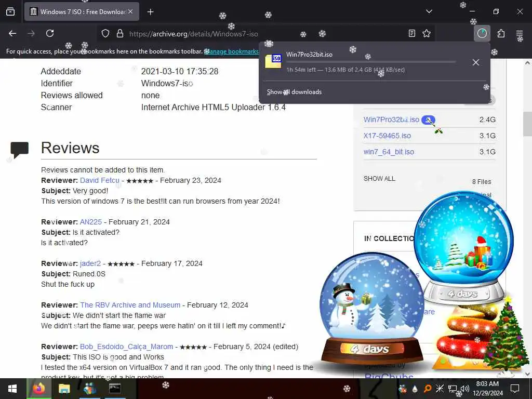
Task: Open Bob_Esdoido_Calça_Marom reviewer profile
Action: coord(127,347)
